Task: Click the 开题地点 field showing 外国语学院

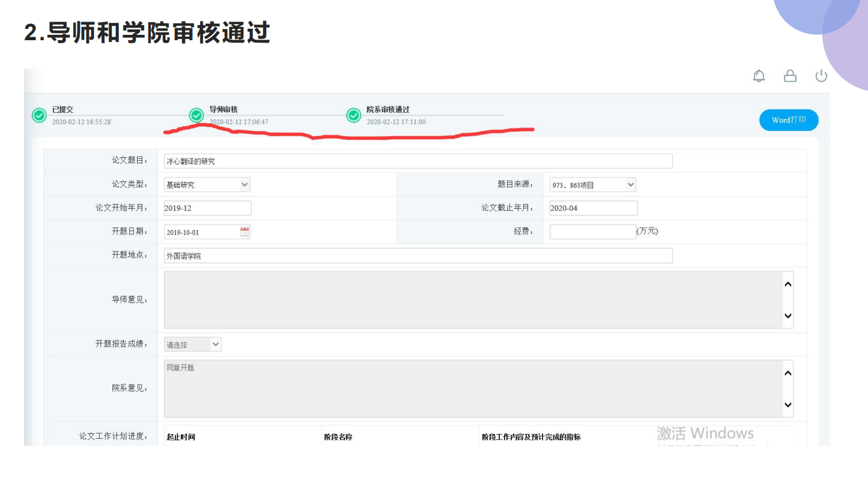Action: (417, 256)
